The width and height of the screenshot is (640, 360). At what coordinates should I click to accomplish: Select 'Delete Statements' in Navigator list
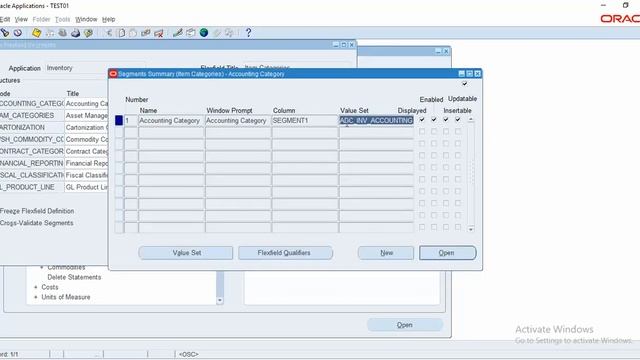(74, 277)
